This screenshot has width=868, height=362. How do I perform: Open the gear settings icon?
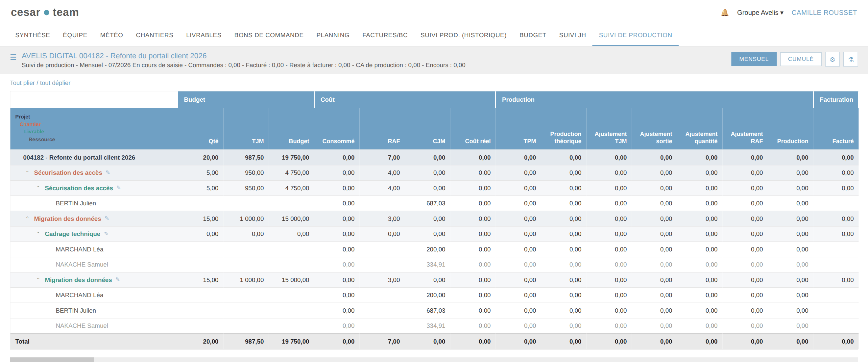tap(832, 59)
